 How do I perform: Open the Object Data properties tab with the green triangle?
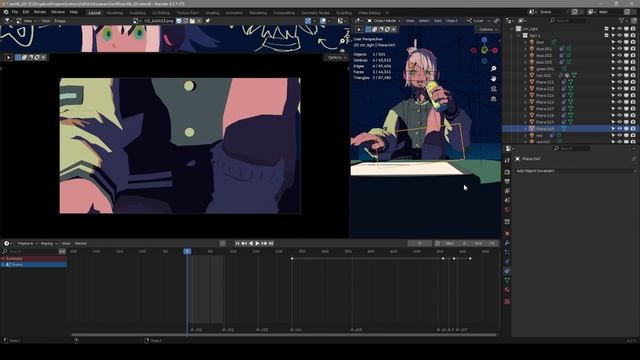pos(507,280)
